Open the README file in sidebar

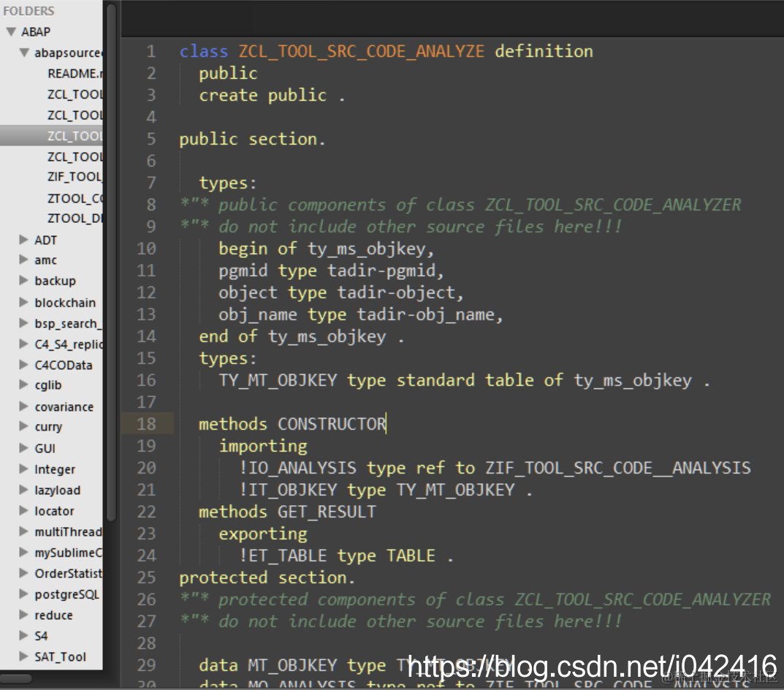click(x=75, y=74)
